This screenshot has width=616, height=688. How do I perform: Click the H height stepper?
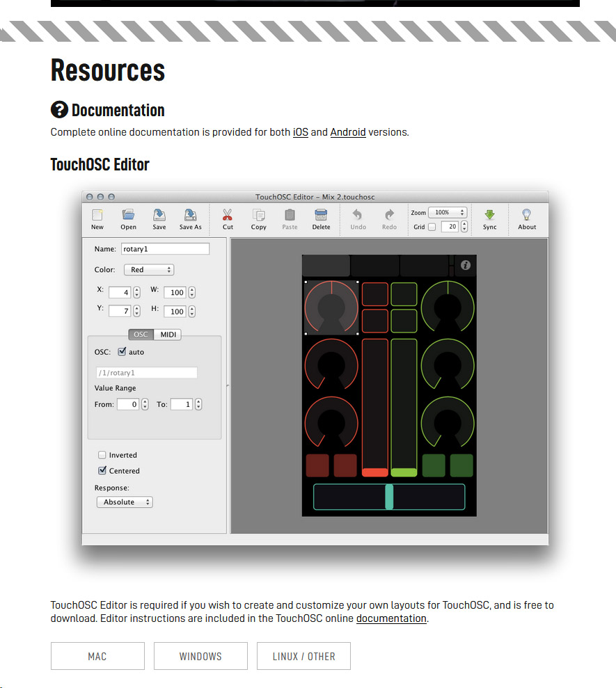click(192, 311)
